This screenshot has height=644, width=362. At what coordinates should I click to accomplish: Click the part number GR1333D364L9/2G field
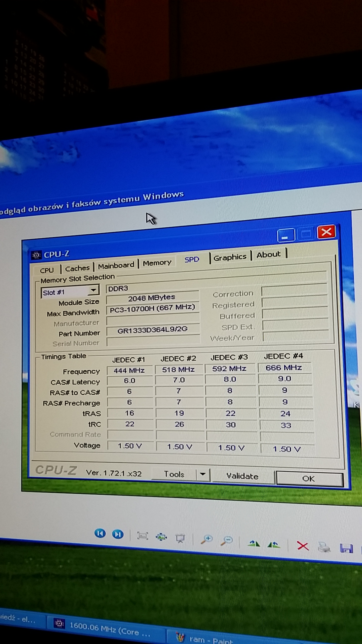tap(153, 330)
